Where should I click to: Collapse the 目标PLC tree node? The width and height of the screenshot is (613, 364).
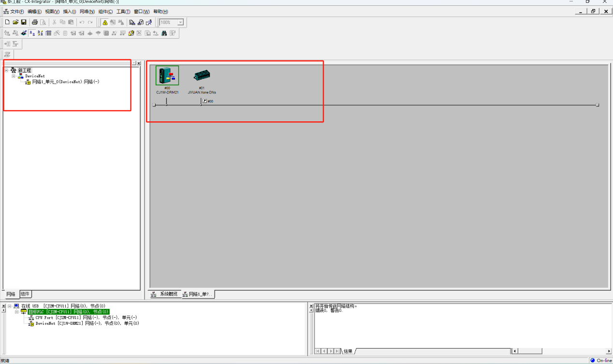click(x=16, y=312)
